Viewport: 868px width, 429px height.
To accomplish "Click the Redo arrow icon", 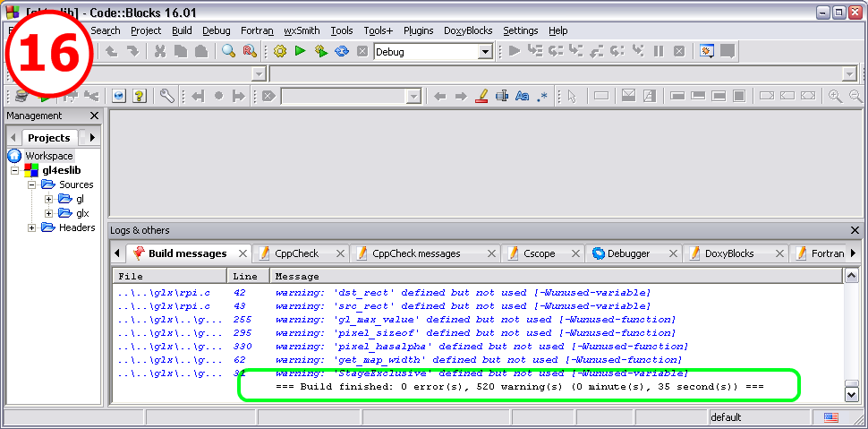I will point(132,52).
